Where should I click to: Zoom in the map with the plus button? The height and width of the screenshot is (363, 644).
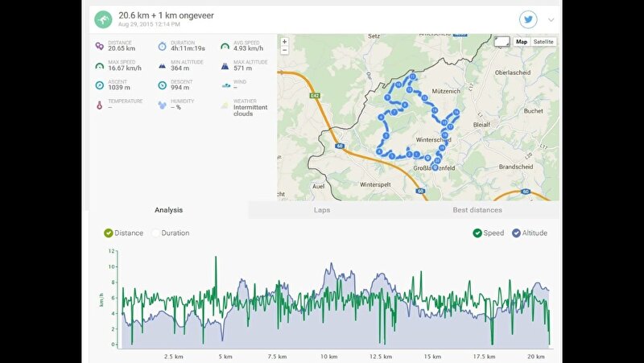pyautogui.click(x=284, y=42)
